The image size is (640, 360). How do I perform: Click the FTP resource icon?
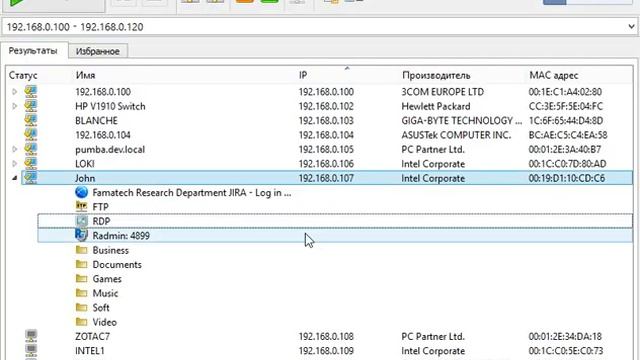pyautogui.click(x=82, y=207)
